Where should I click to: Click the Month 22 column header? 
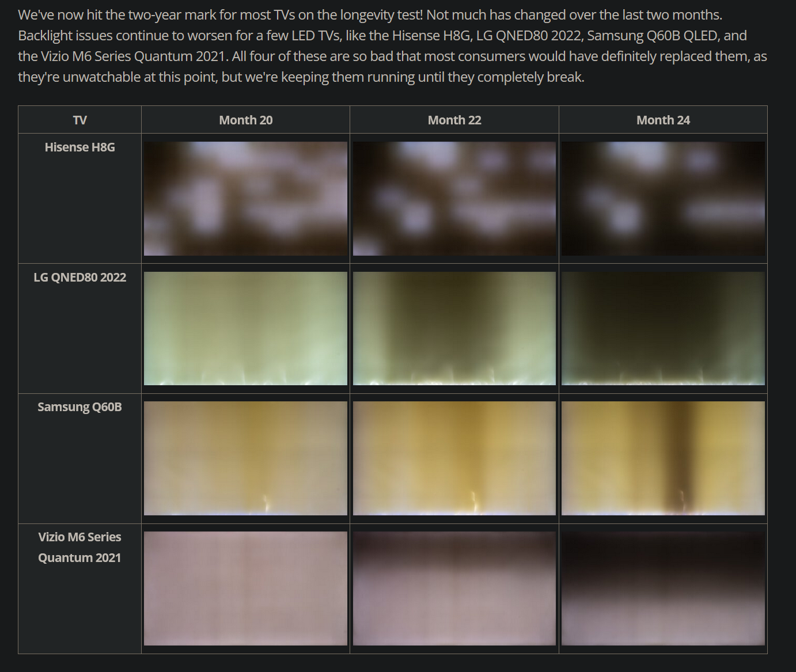click(x=454, y=120)
